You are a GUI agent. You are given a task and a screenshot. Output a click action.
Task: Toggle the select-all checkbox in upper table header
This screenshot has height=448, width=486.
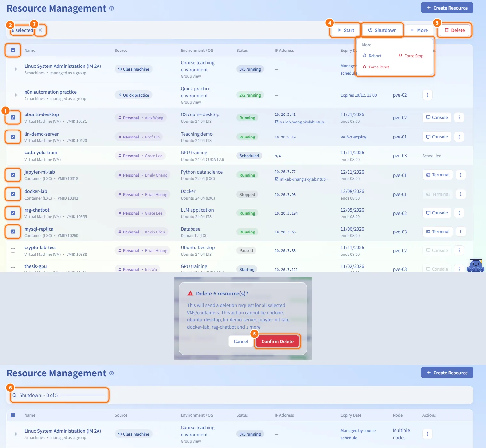[13, 50]
